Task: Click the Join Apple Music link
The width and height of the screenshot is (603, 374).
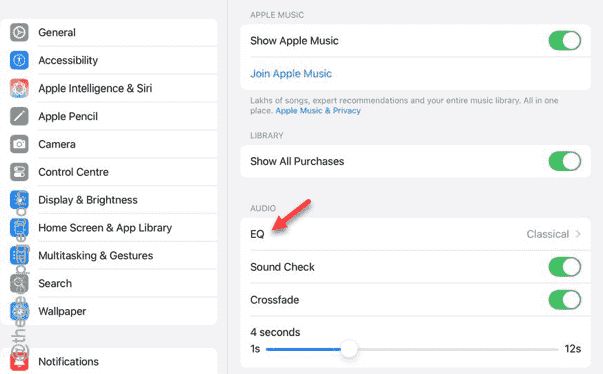Action: click(x=291, y=73)
